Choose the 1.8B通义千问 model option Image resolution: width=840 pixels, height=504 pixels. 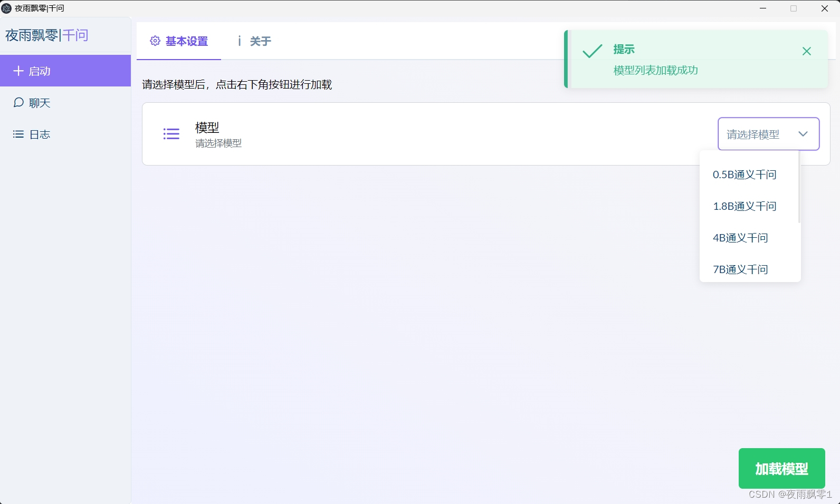point(744,206)
